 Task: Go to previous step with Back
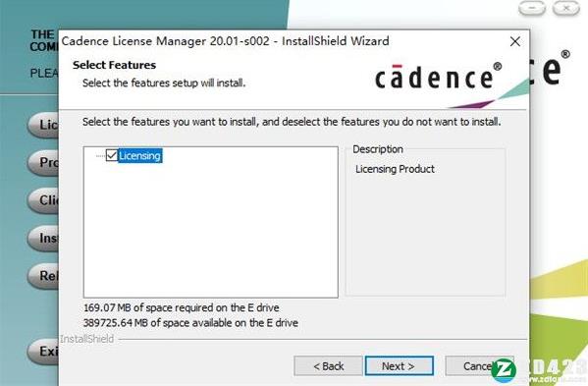[x=328, y=365]
